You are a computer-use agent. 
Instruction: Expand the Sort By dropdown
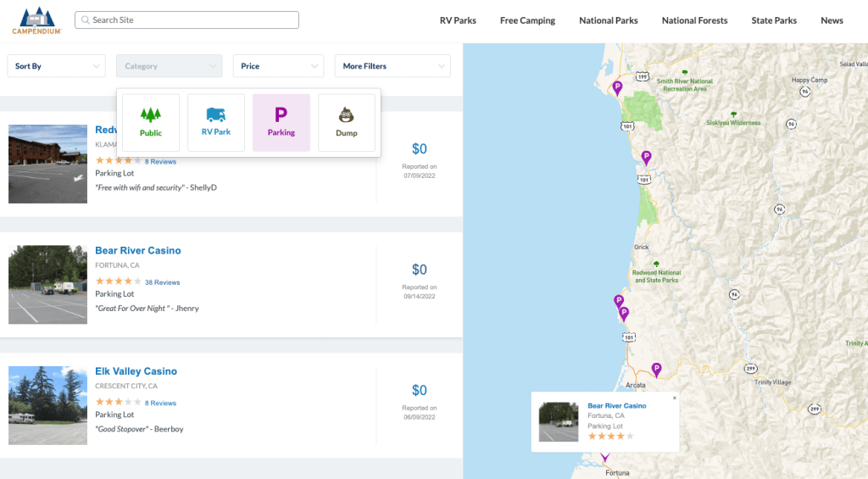click(x=56, y=66)
